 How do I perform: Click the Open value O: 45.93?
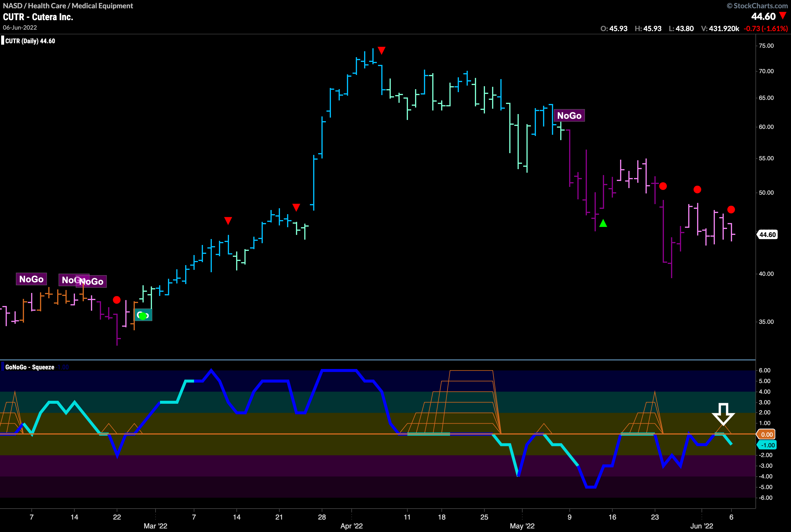(x=614, y=28)
